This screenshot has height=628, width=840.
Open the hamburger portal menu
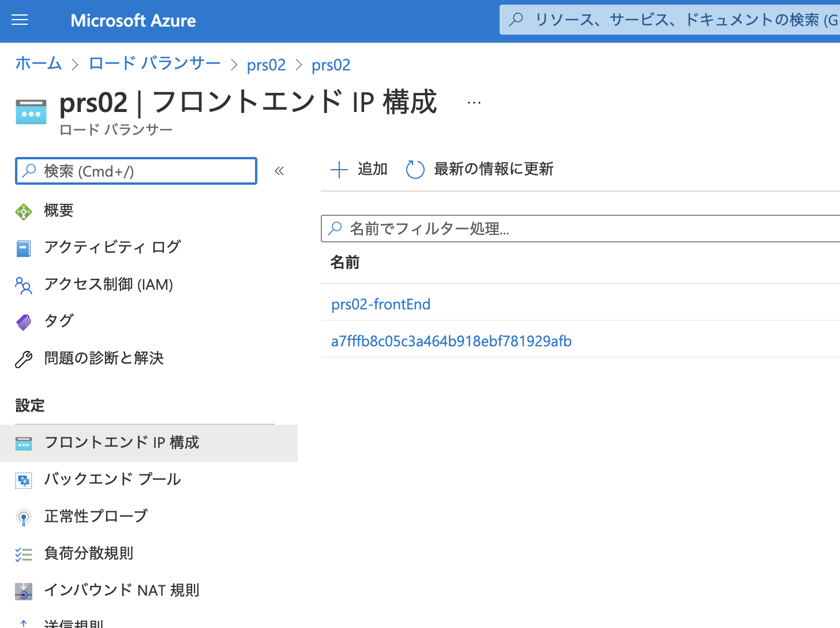(20, 20)
